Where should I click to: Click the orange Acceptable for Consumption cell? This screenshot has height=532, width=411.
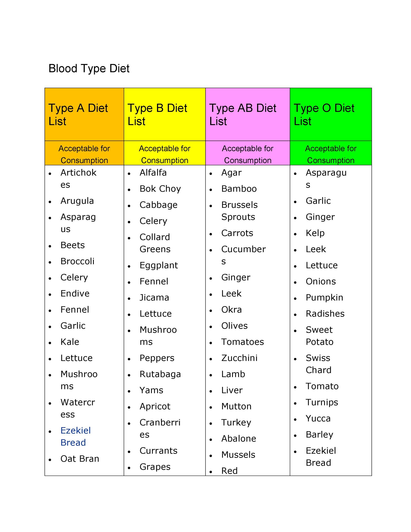tap(84, 154)
